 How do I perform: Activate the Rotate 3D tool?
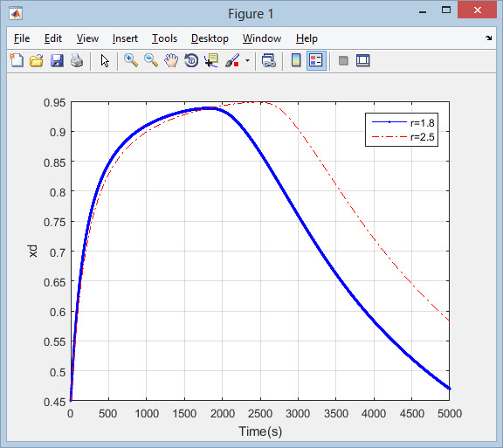point(191,60)
